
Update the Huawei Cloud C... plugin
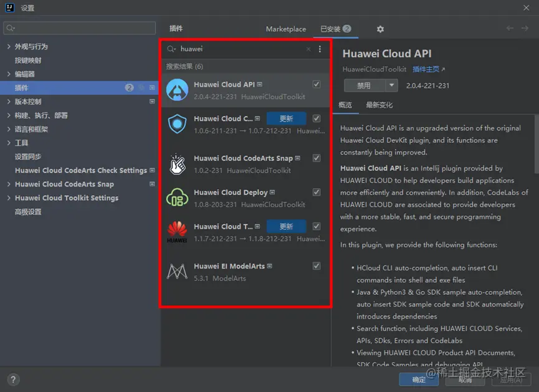tap(286, 118)
